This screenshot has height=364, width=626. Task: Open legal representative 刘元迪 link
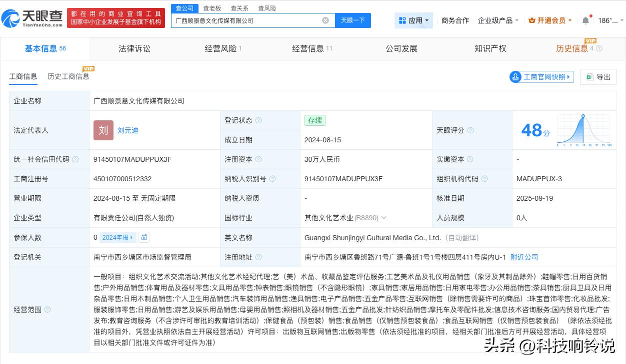[128, 130]
